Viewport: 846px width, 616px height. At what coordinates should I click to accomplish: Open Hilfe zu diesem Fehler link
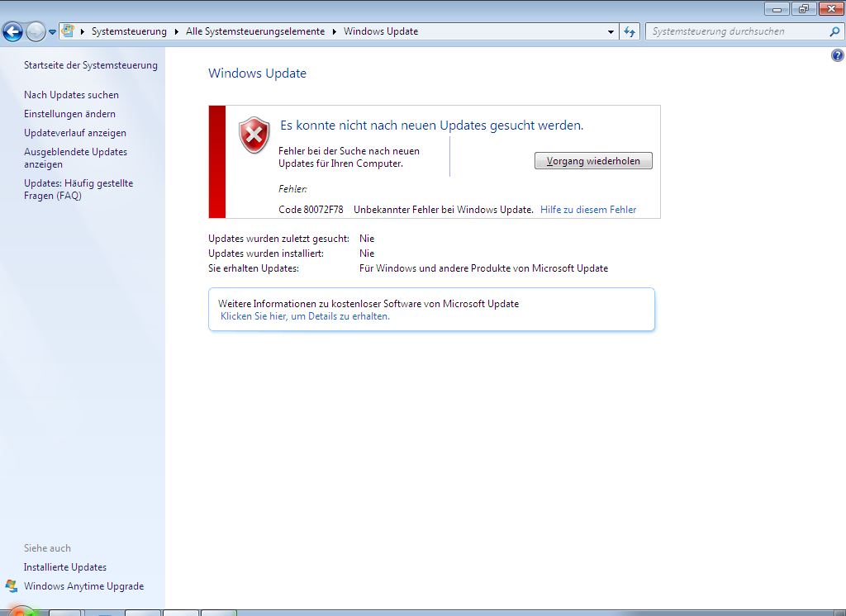click(588, 210)
